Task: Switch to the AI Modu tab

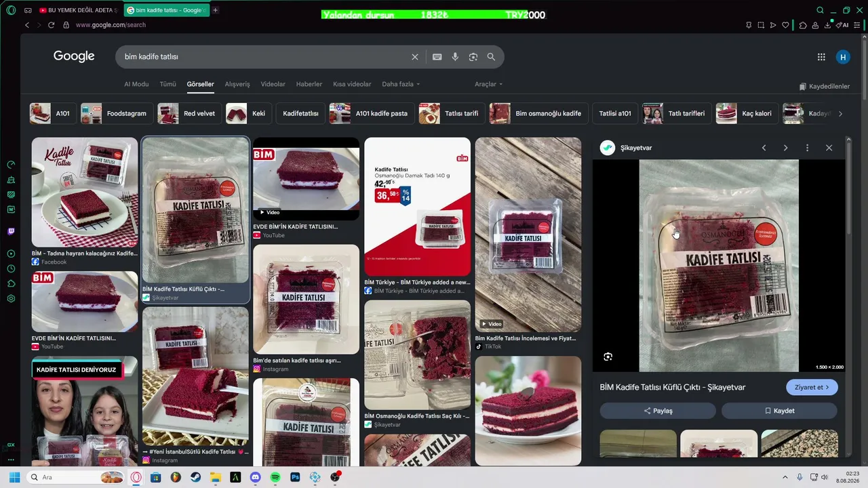Action: tap(136, 84)
